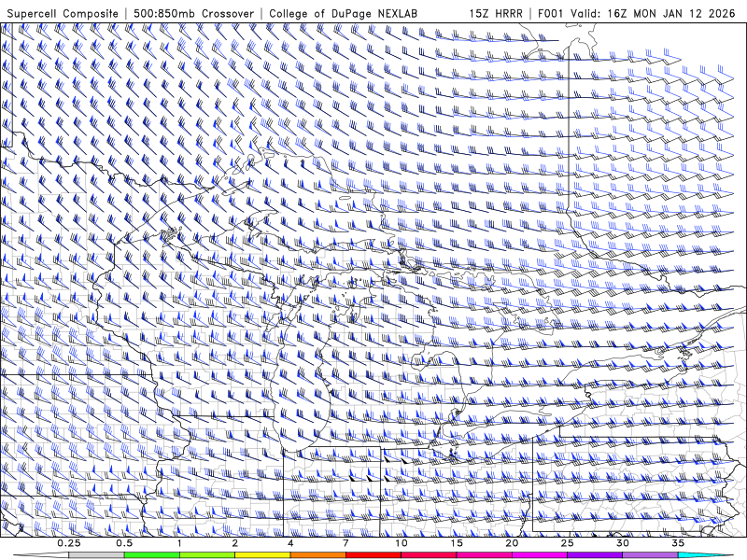Click the yellow color bar segment
Image resolution: width=747 pixels, height=560 pixels.
pos(262,555)
